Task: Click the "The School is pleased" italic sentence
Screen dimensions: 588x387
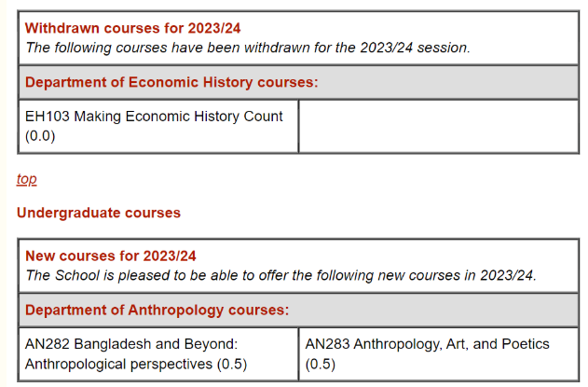Action: (281, 274)
